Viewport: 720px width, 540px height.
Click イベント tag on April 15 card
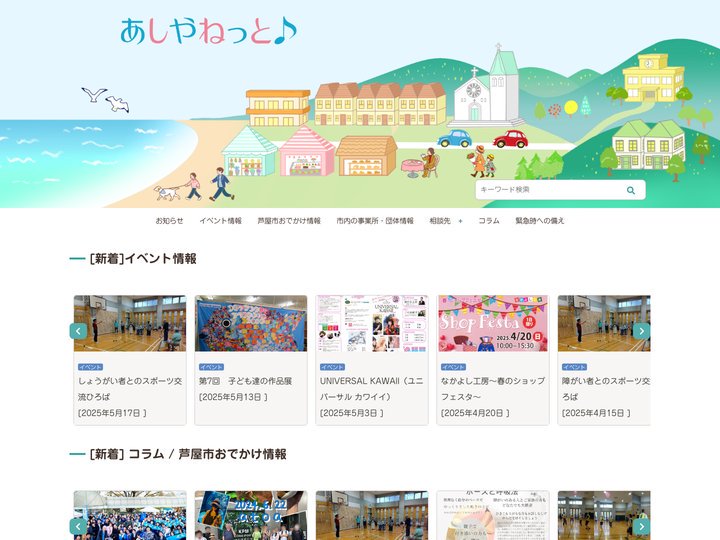[574, 367]
